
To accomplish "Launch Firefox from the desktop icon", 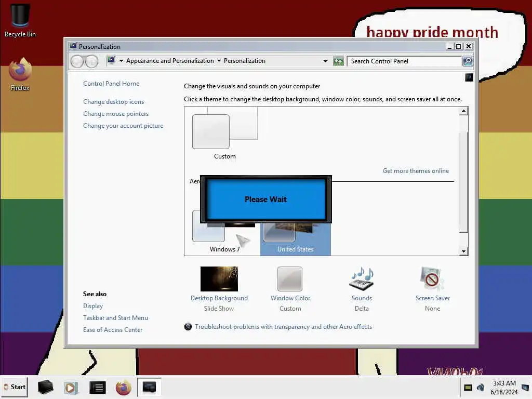I will pos(20,74).
